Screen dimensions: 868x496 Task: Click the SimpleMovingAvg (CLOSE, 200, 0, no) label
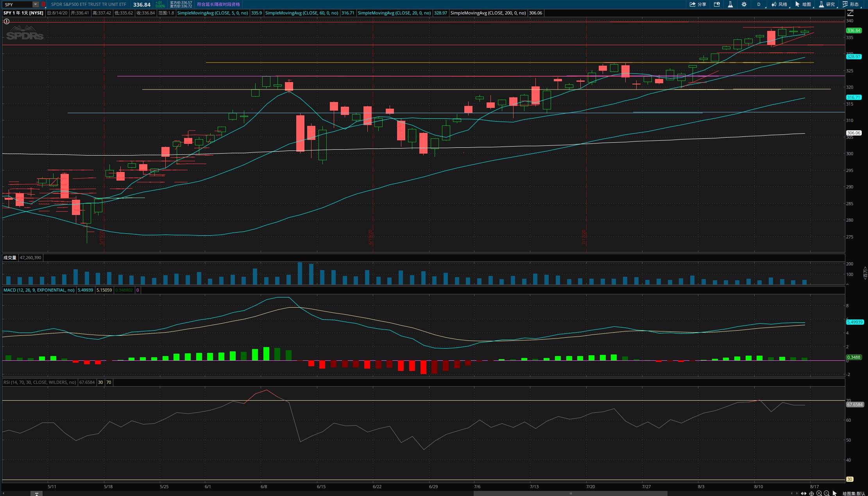point(488,13)
